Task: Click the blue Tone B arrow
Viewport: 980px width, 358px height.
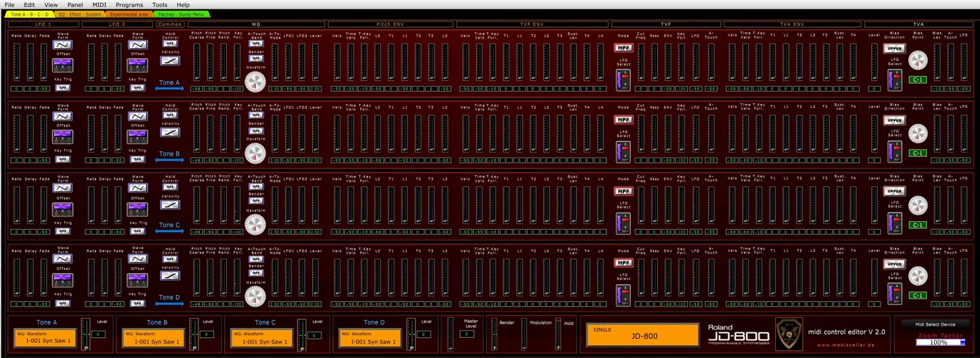Action: point(170,160)
